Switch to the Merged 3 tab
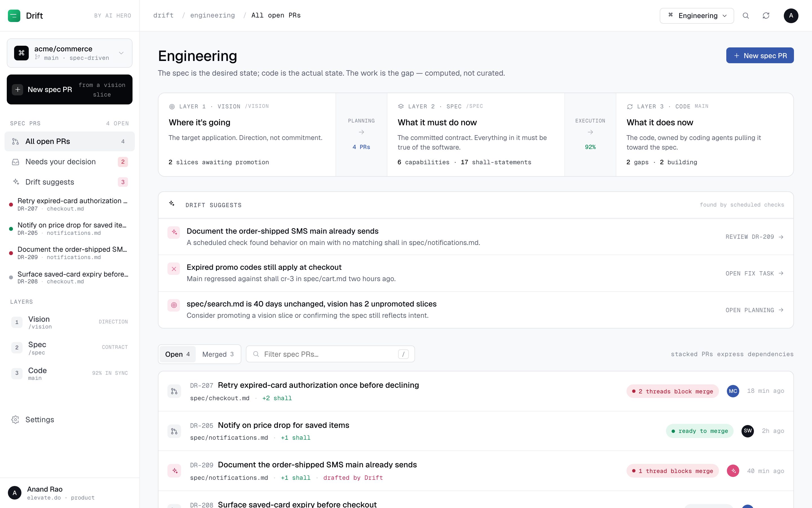Viewport: 812px width, 508px height. (x=218, y=354)
